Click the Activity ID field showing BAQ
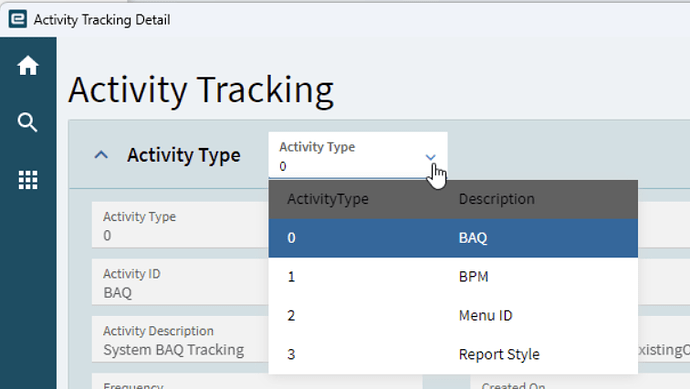 click(x=180, y=282)
